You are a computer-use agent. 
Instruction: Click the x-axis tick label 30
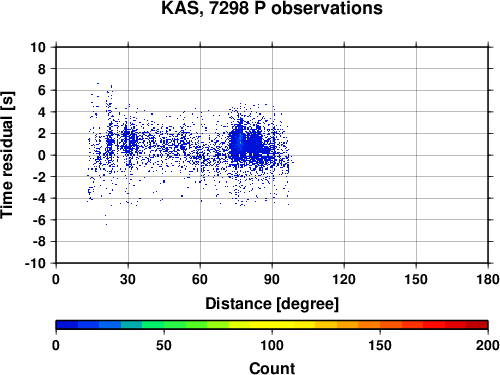pyautogui.click(x=128, y=279)
